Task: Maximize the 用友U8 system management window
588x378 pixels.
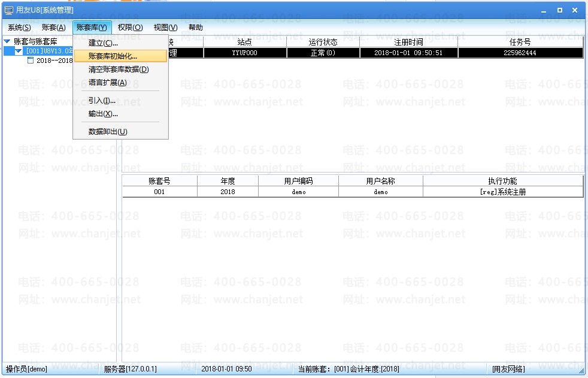Action: (x=559, y=11)
